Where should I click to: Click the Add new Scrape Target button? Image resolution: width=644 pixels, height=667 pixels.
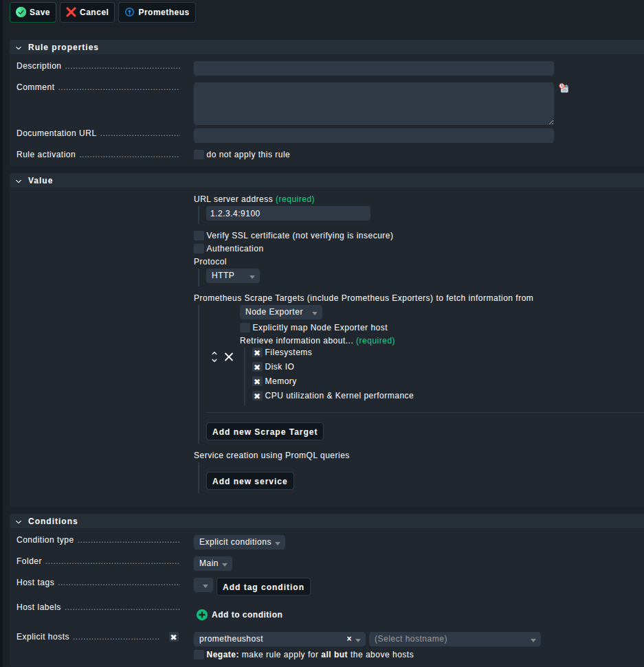(x=265, y=432)
